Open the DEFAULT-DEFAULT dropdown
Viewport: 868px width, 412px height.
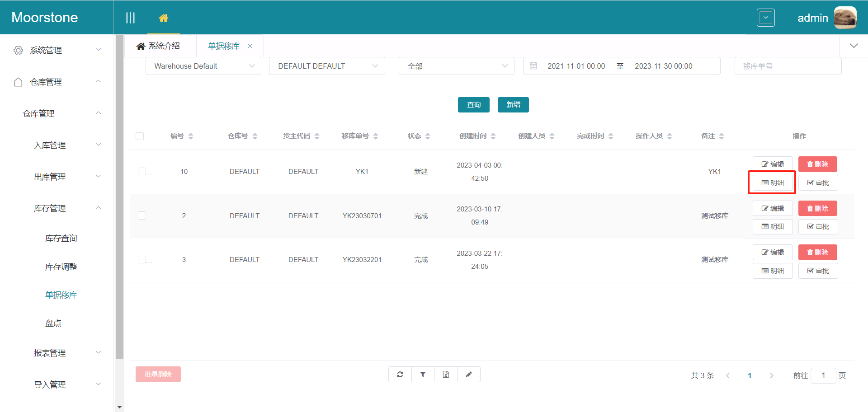(x=327, y=66)
